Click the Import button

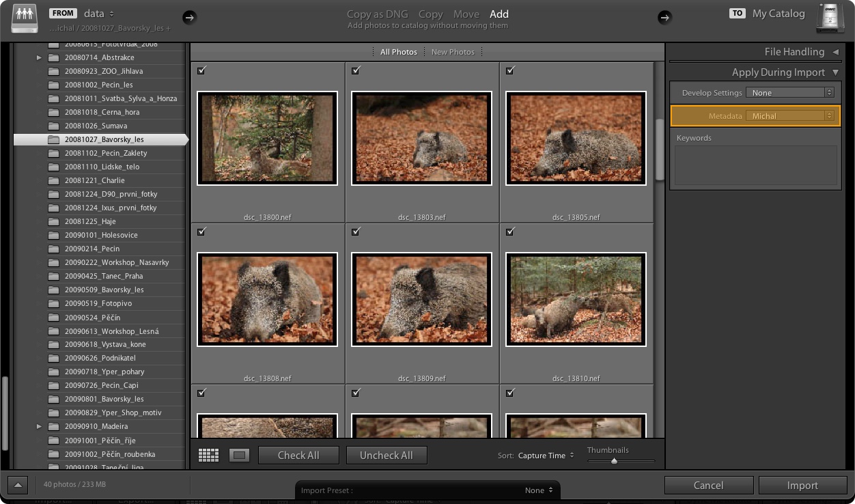[x=802, y=486]
